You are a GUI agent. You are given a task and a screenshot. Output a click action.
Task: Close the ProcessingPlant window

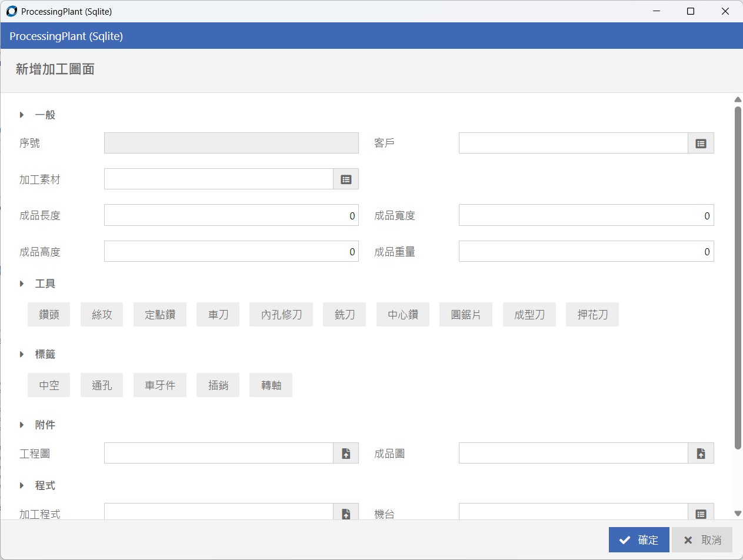725,11
